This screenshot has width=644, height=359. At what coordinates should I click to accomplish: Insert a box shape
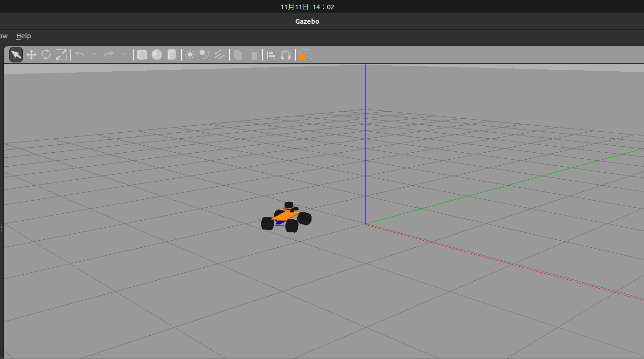pos(142,55)
